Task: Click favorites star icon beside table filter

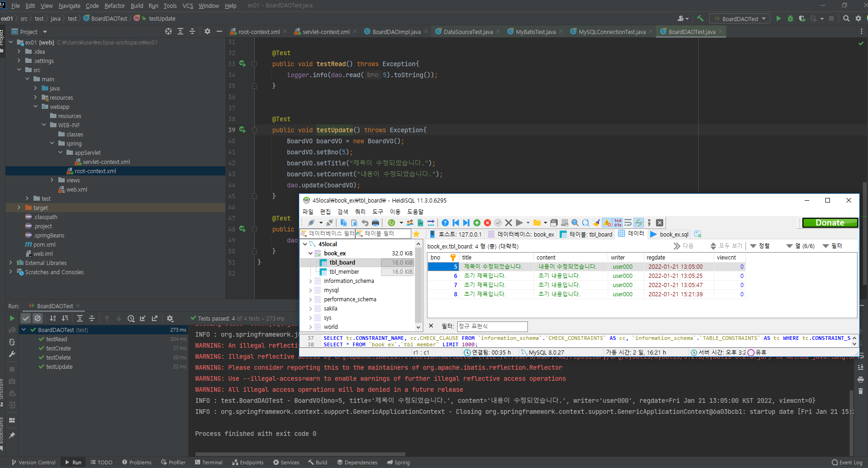Action: (x=416, y=234)
